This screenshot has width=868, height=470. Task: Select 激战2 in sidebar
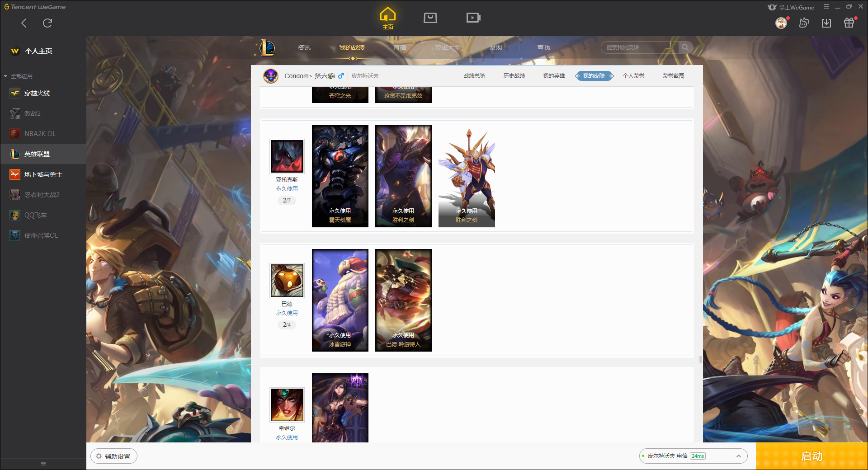[43, 113]
